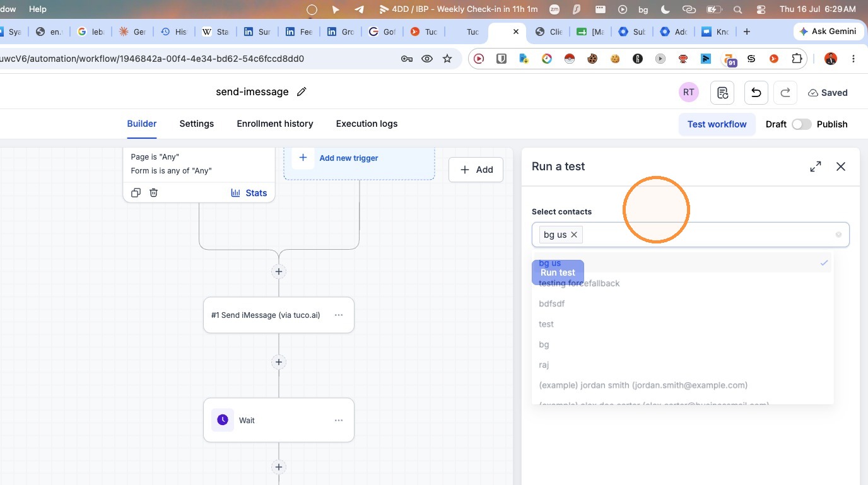Select testing forcefallback from contact list

click(x=579, y=283)
